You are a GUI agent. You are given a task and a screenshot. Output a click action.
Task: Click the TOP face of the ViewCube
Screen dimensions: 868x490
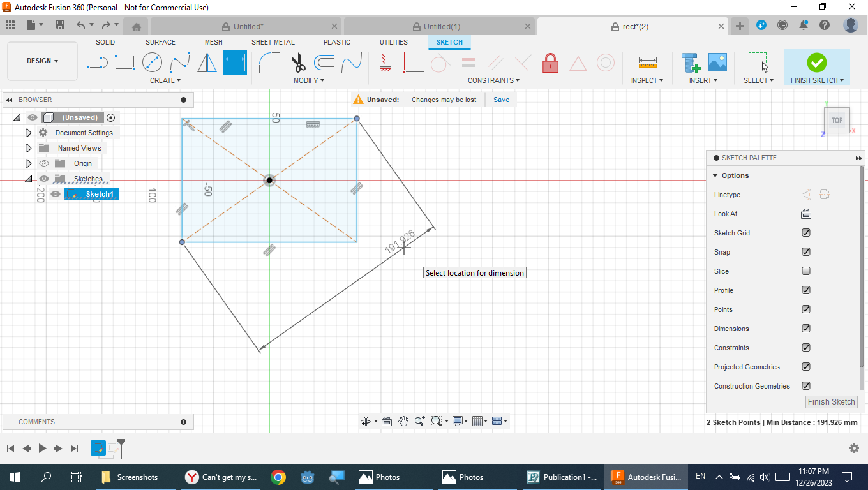click(837, 120)
